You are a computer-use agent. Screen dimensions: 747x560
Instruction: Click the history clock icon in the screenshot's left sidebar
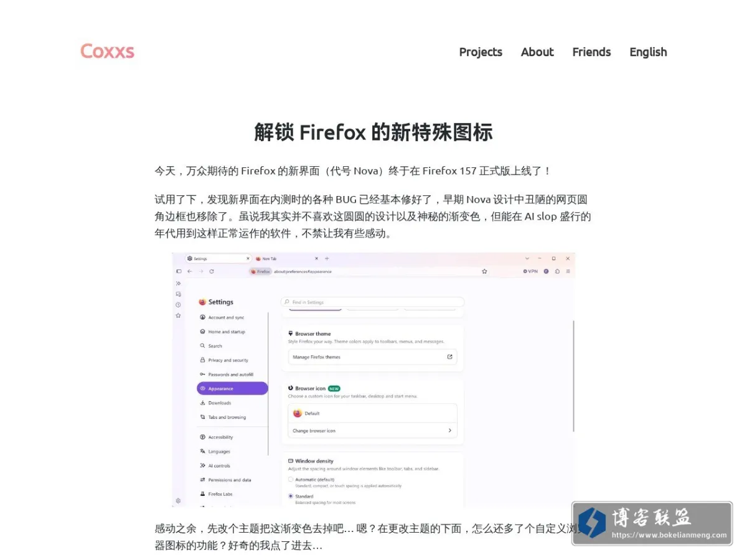(178, 304)
